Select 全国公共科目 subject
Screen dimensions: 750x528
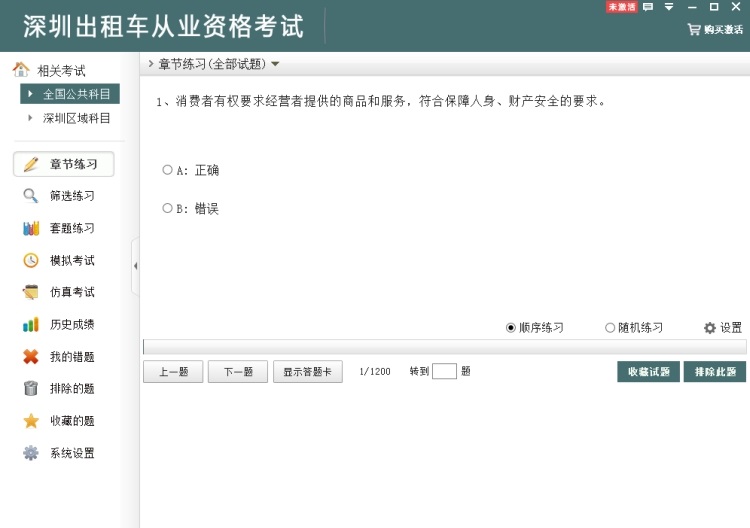70,94
